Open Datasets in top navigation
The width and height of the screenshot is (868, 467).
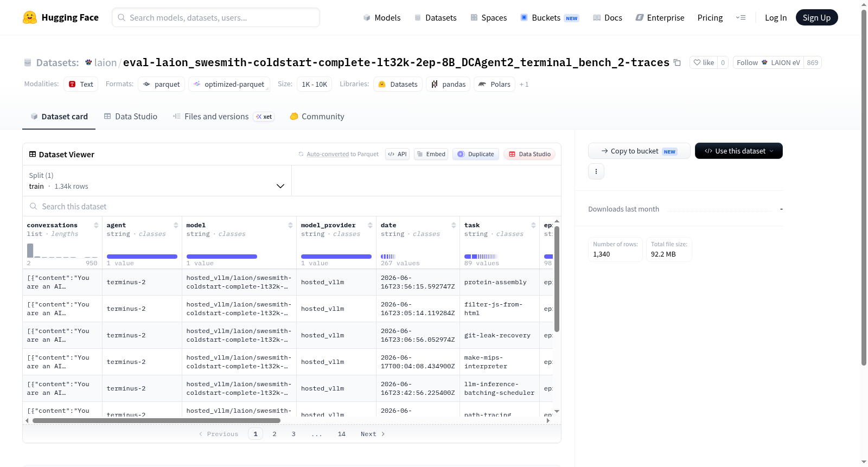pos(436,17)
